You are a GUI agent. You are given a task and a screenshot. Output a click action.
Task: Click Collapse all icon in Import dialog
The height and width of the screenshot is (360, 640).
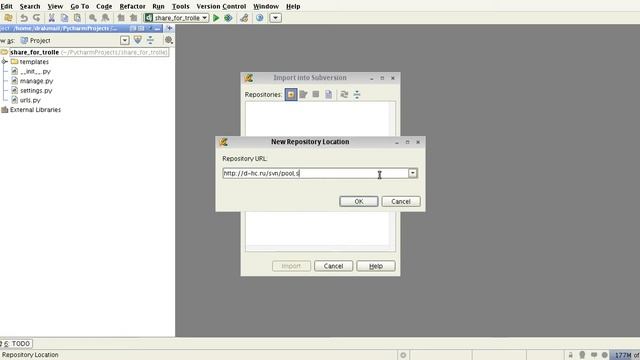click(x=357, y=95)
